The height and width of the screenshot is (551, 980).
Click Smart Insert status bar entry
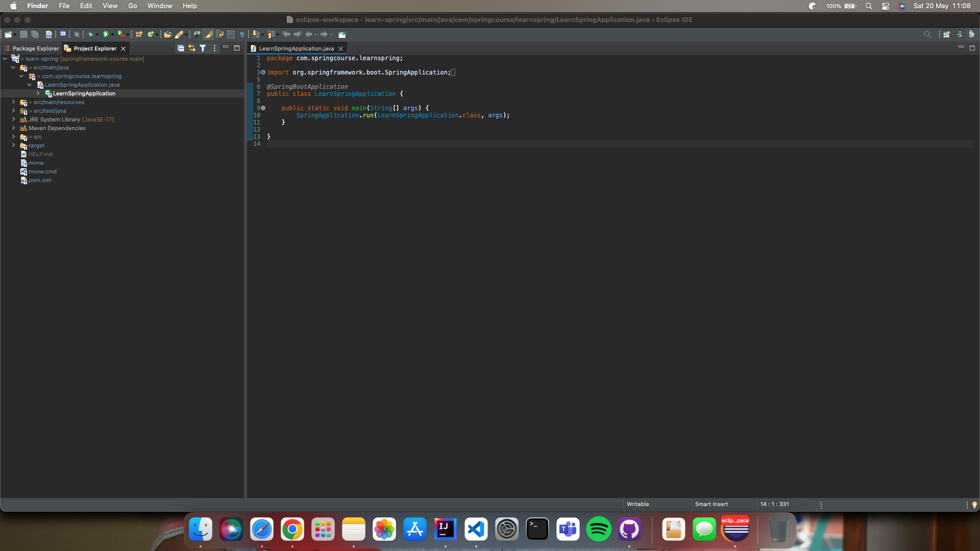click(x=711, y=504)
